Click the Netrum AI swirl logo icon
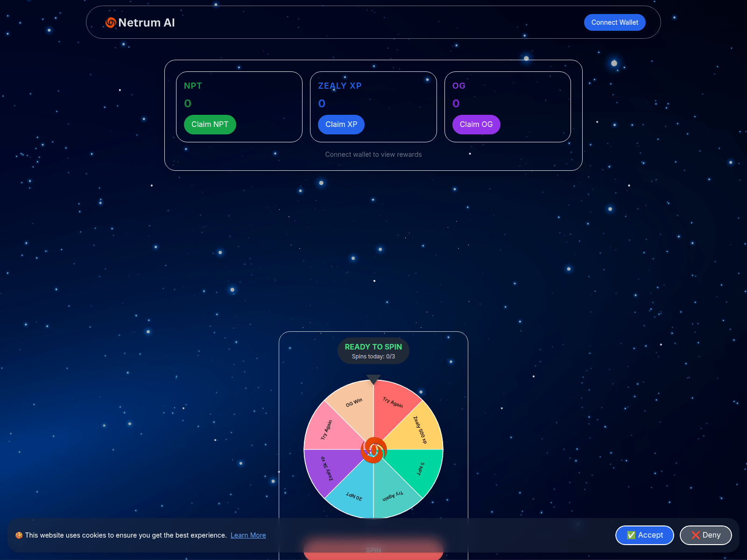This screenshot has width=747, height=560. pos(111,22)
